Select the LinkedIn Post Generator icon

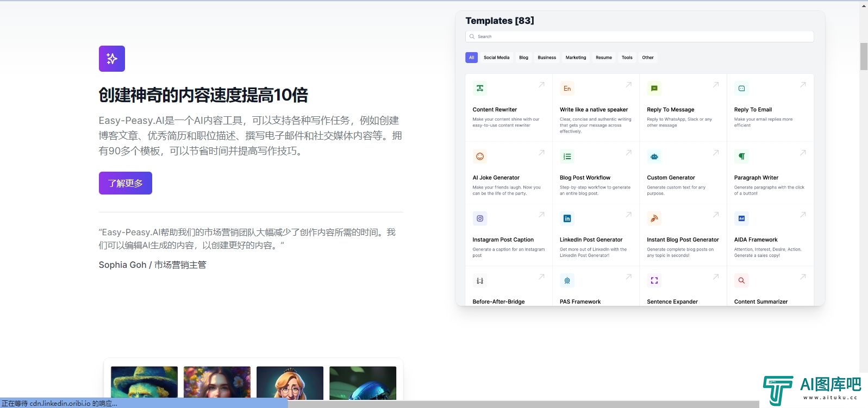point(567,218)
